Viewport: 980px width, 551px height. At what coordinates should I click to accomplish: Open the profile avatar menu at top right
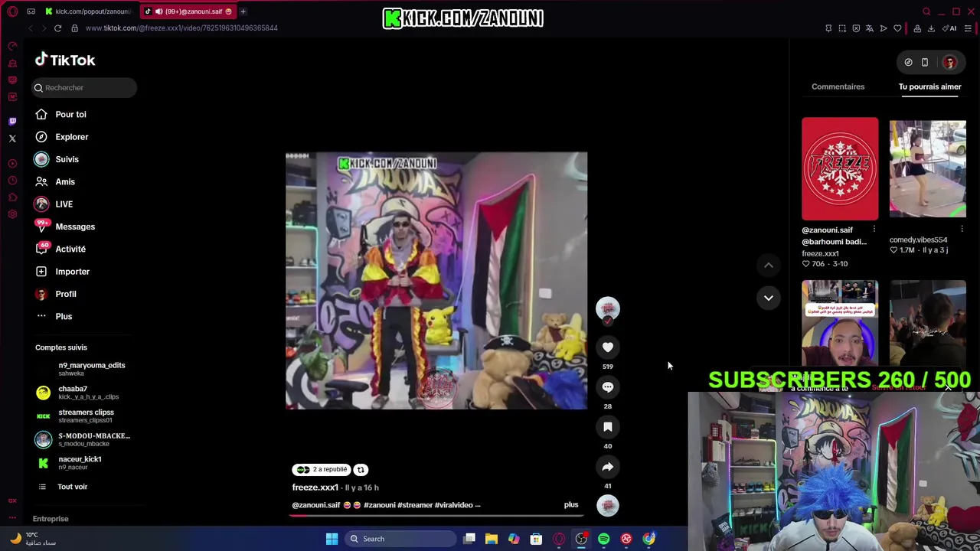click(x=949, y=62)
